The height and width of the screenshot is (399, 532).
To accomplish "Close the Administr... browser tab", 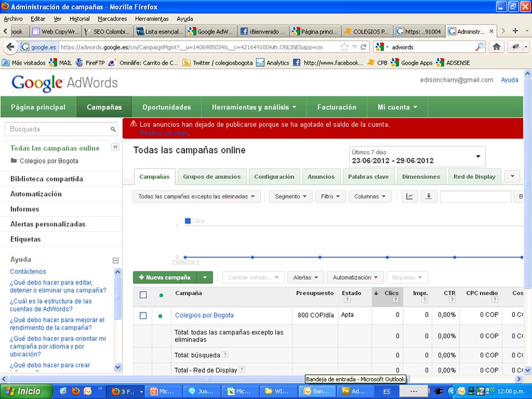I will pos(492,31).
